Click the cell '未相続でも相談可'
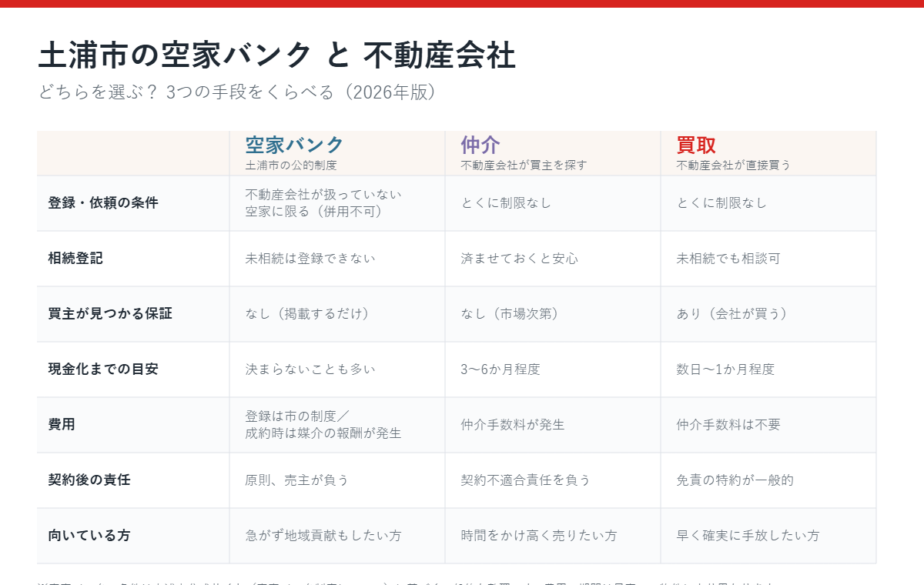The height and width of the screenshot is (585, 924). pyautogui.click(x=728, y=259)
